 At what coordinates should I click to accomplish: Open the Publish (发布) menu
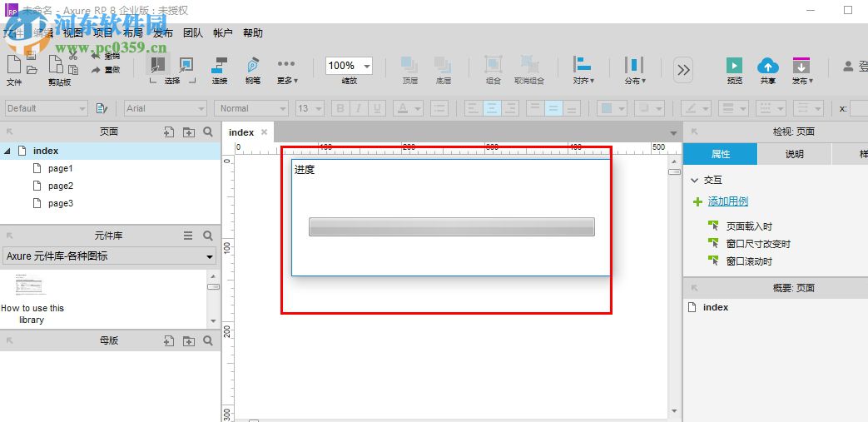pos(802,70)
